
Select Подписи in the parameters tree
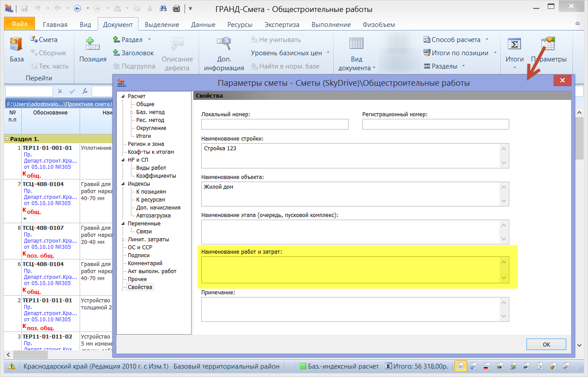[x=138, y=255]
